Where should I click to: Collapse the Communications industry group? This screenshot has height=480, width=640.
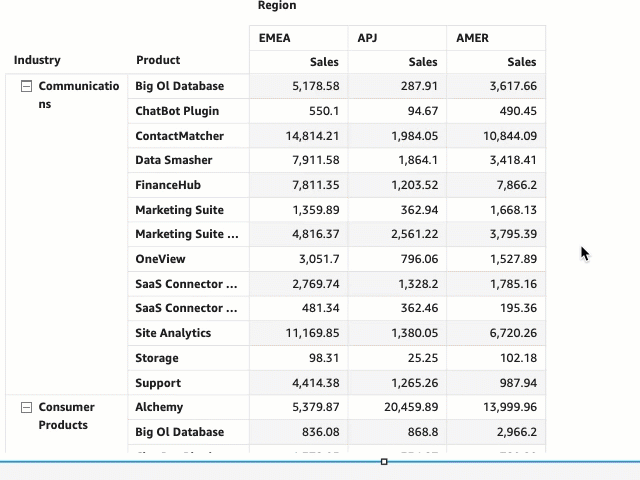pos(27,87)
